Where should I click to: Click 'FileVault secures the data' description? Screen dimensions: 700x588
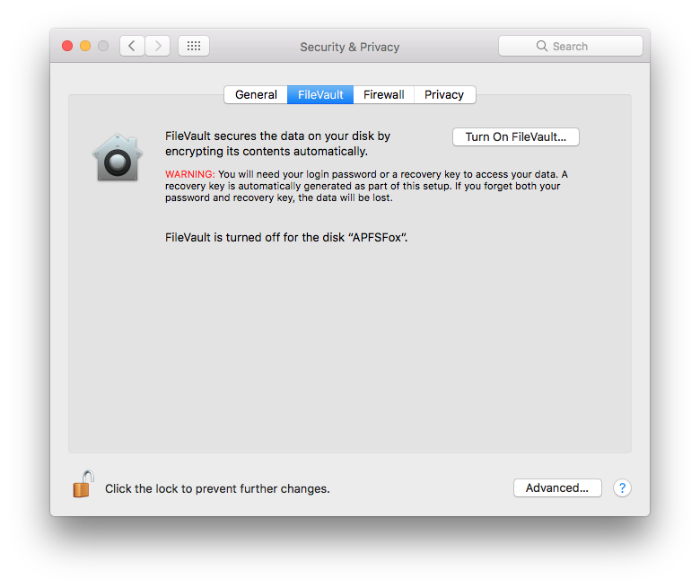277,144
